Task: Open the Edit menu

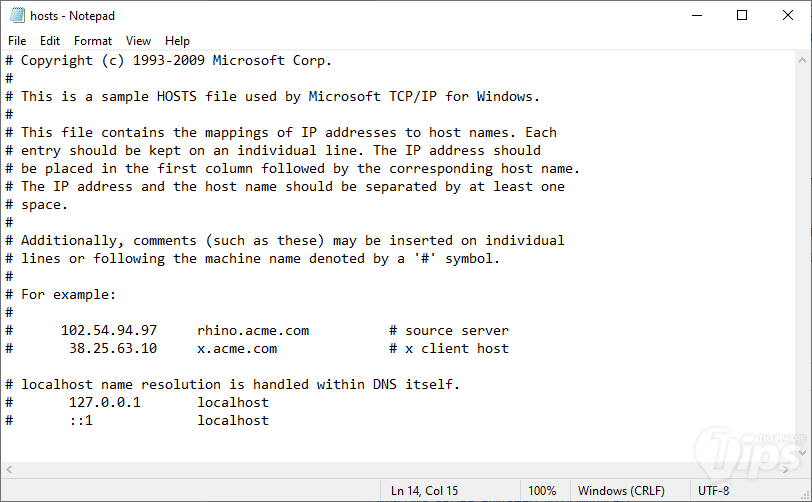Action: (x=50, y=41)
